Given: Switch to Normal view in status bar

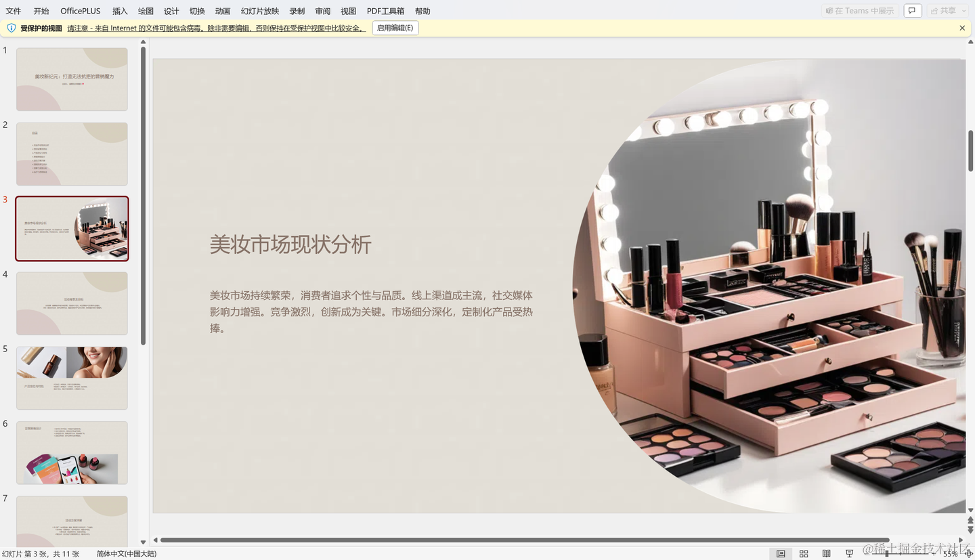Looking at the screenshot, I should pyautogui.click(x=781, y=554).
